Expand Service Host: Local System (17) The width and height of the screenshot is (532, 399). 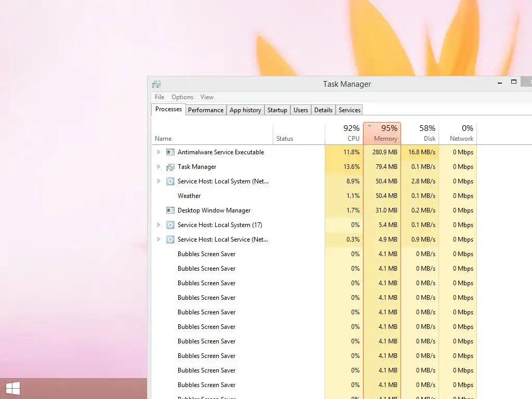point(158,224)
